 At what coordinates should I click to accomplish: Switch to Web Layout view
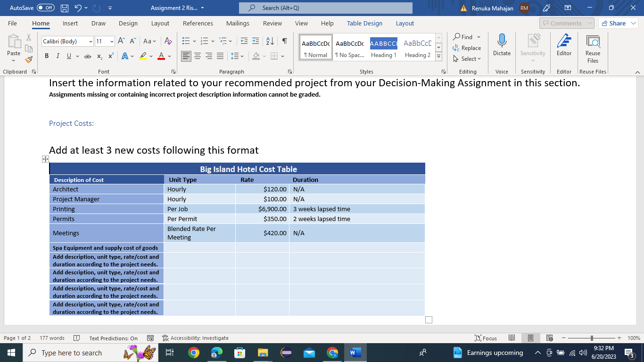(549, 338)
